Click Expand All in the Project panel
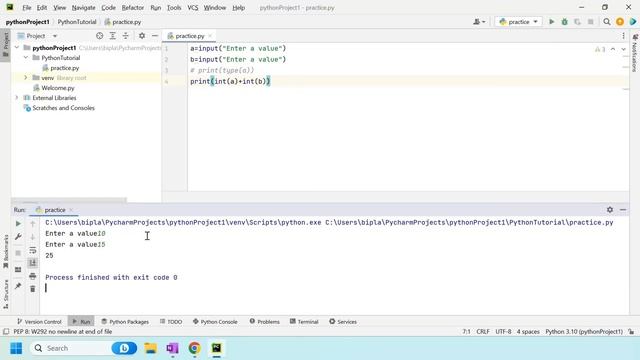The image size is (640, 360). [112, 36]
